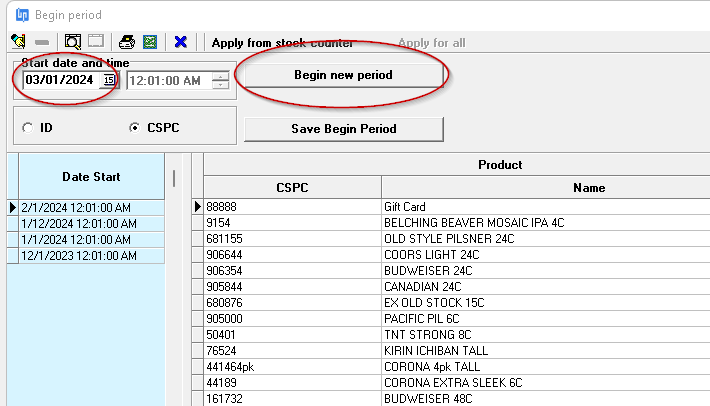710x406 pixels.
Task: Select the ID radio button
Action: click(27, 128)
